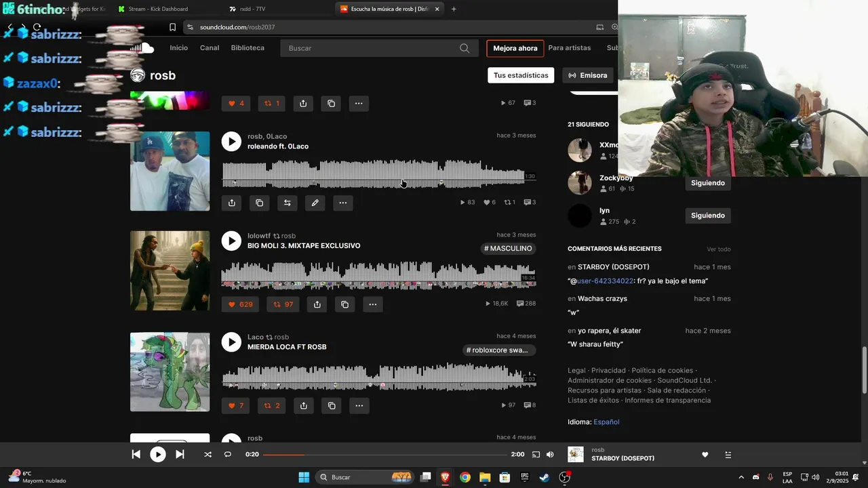
Task: Open the user-642334022 mention link
Action: click(605, 281)
